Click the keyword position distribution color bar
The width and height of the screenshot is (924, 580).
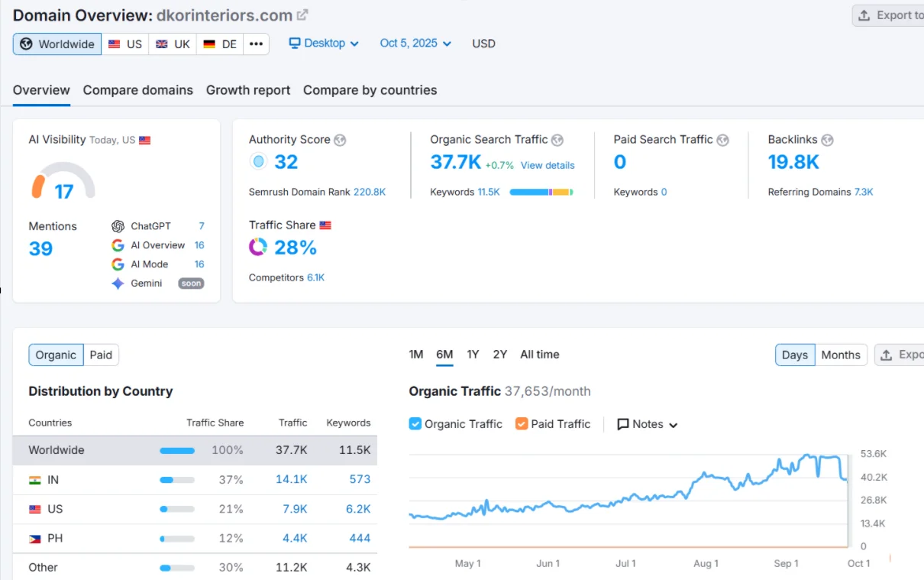tap(541, 192)
